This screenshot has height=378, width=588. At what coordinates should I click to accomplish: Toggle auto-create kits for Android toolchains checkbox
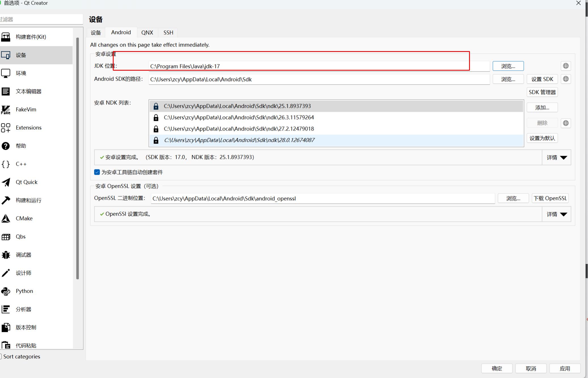coord(97,172)
